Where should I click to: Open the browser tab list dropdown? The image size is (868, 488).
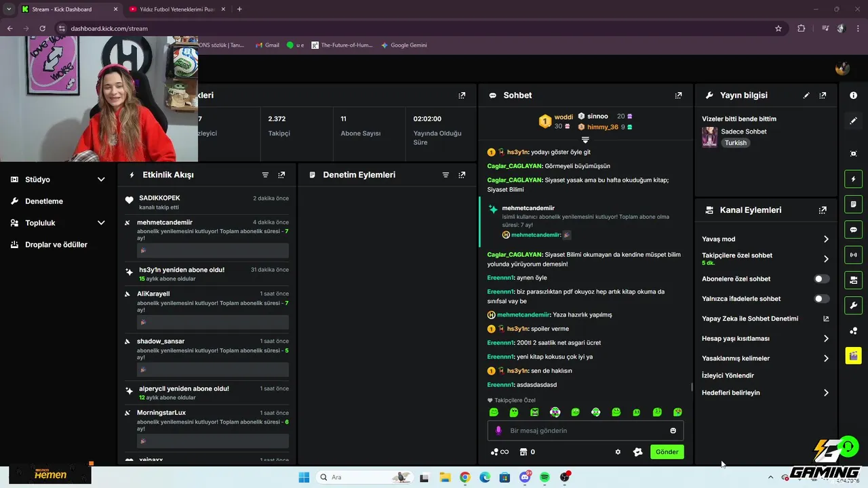(x=9, y=9)
